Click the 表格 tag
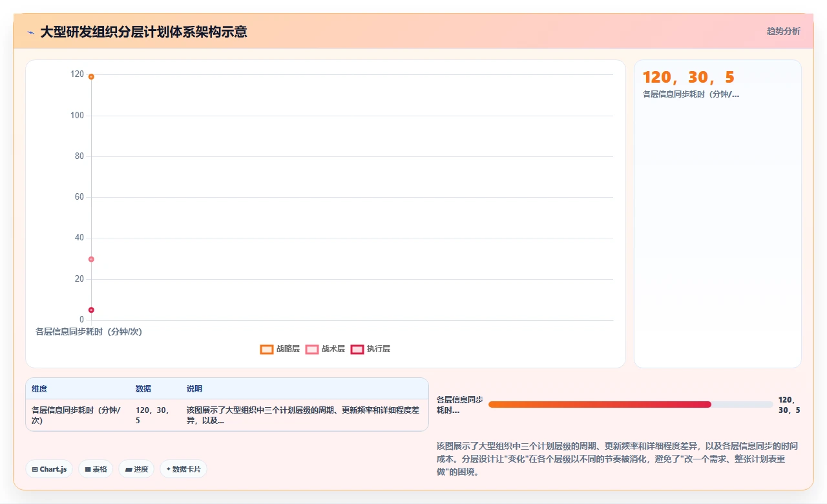This screenshot has width=827, height=504. 96,469
